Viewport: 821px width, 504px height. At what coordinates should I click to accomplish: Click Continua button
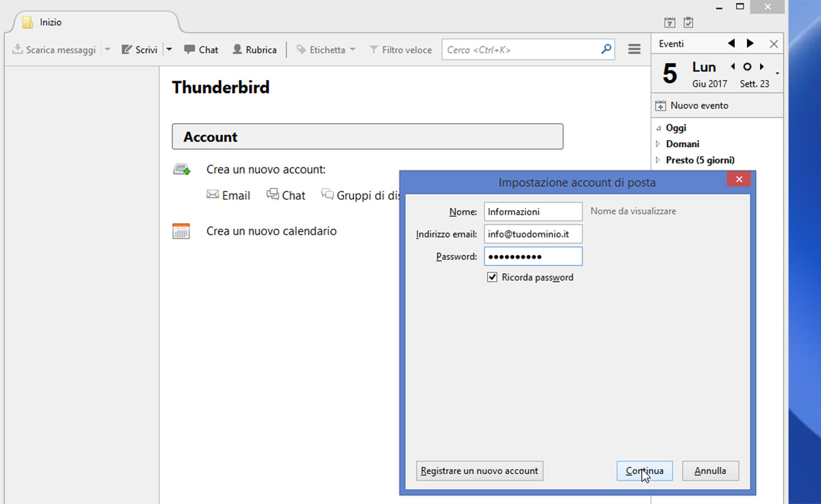click(x=644, y=470)
